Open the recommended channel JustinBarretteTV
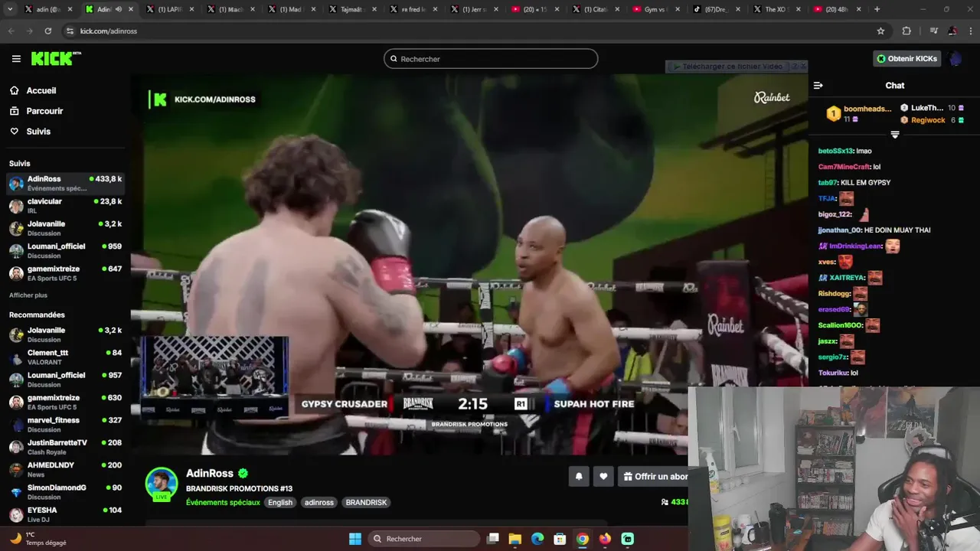The image size is (980, 551). 65,447
